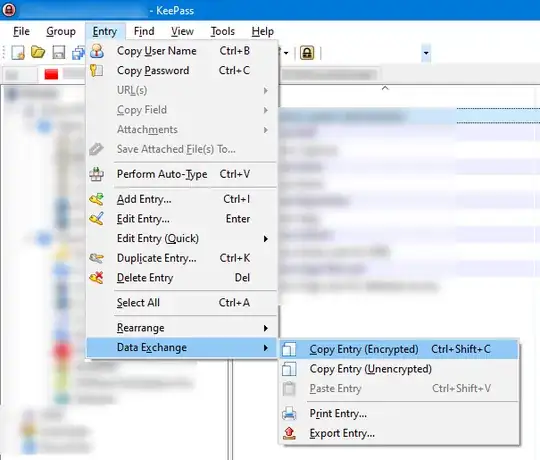Viewport: 540px width, 460px height.
Task: Click the Export Entry arrow icon
Action: pyautogui.click(x=289, y=433)
